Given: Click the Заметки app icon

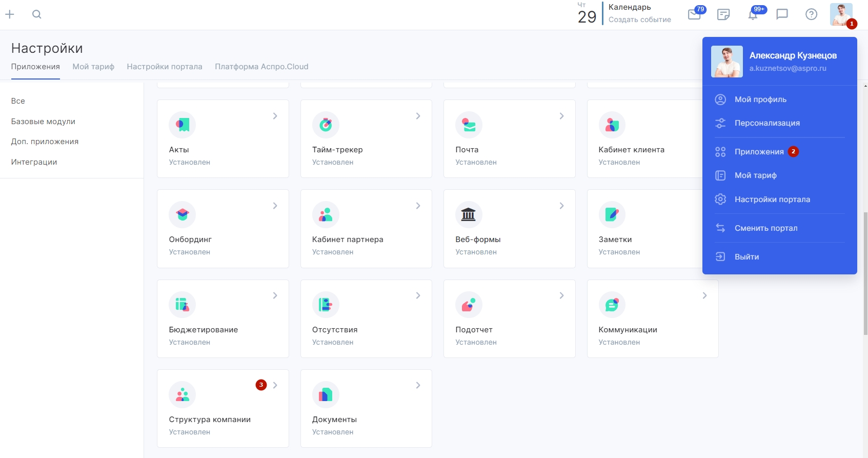Looking at the screenshot, I should (x=612, y=214).
